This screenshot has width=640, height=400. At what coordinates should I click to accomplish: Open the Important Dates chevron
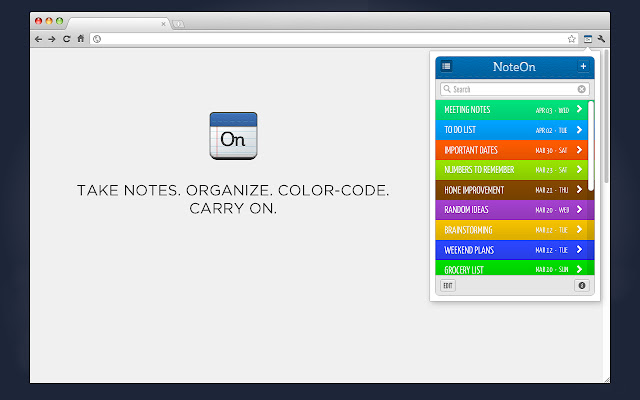(x=579, y=150)
